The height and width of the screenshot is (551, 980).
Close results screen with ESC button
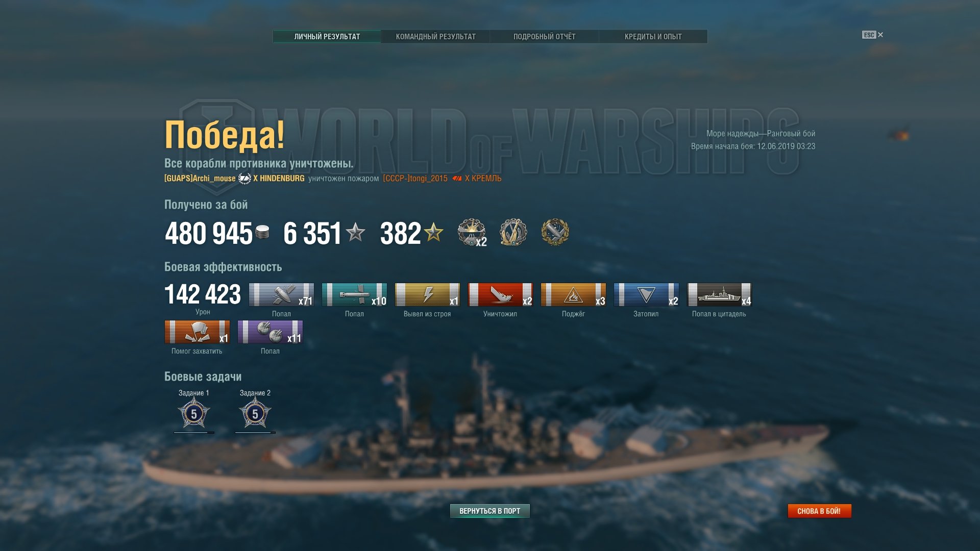click(872, 35)
